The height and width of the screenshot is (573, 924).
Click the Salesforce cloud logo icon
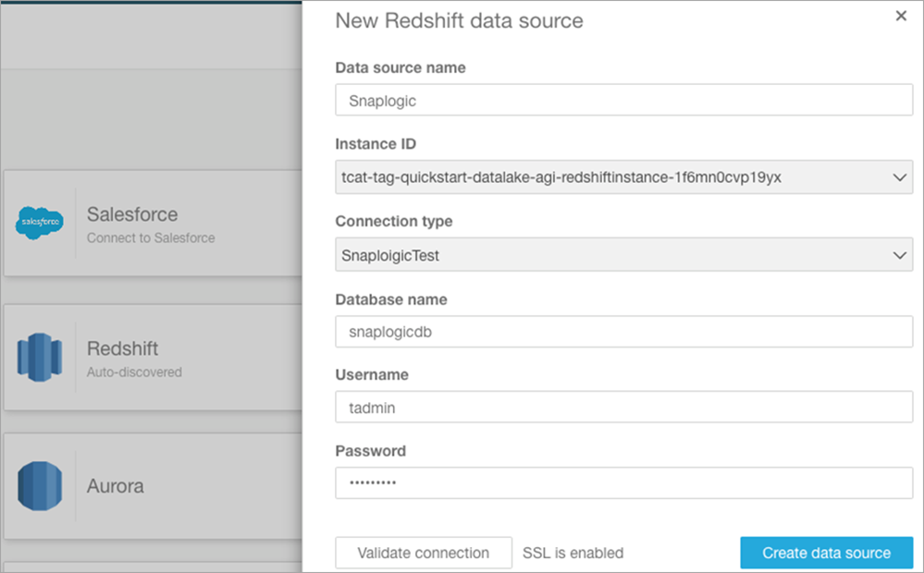pyautogui.click(x=40, y=223)
